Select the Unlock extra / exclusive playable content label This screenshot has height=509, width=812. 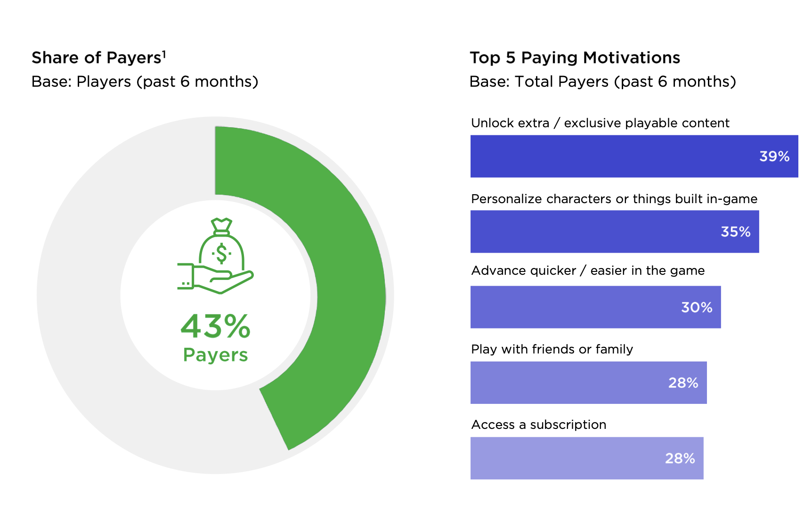pyautogui.click(x=600, y=123)
